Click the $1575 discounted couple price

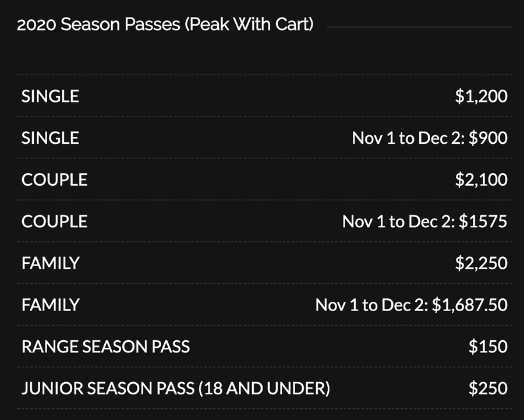pyautogui.click(x=483, y=221)
